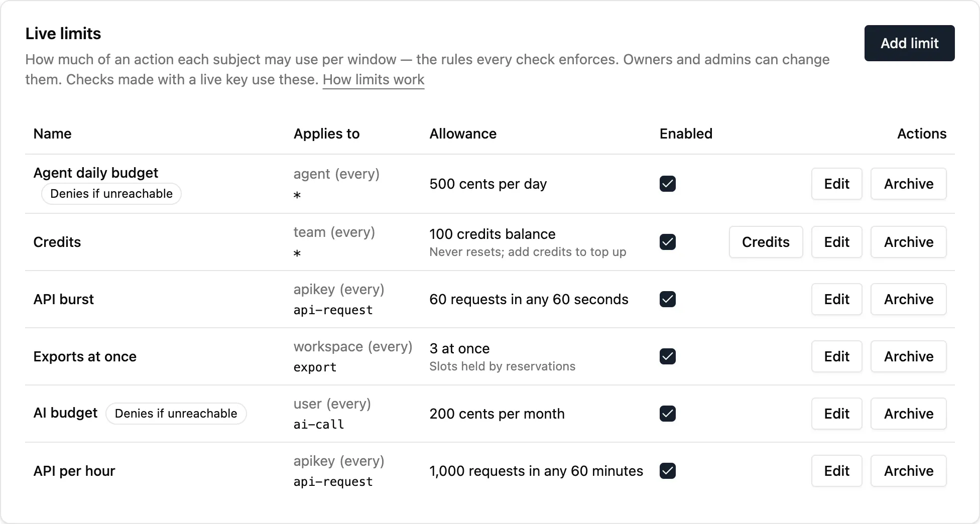Click the Denies if unreachable badge beside AI budget
This screenshot has height=524, width=980.
(x=176, y=414)
